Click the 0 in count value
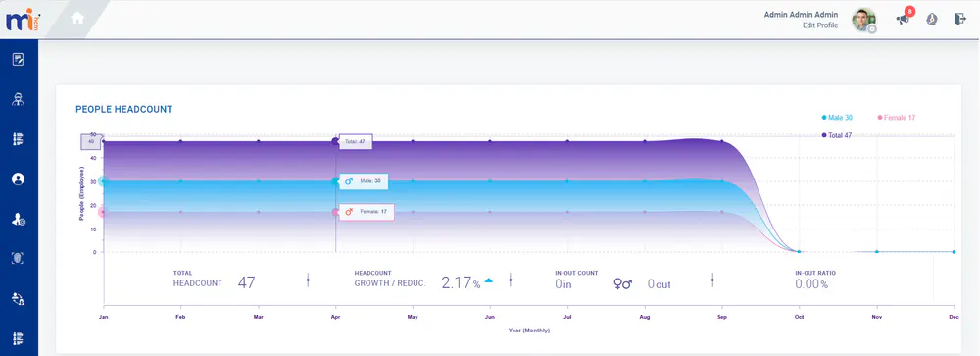Image resolution: width=980 pixels, height=356 pixels. (x=563, y=284)
